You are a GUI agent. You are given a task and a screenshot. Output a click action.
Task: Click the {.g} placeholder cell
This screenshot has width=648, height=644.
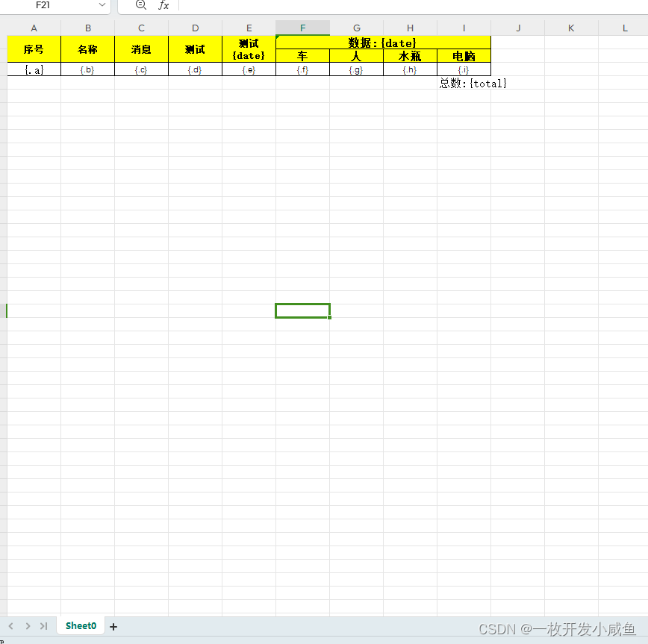click(356, 69)
